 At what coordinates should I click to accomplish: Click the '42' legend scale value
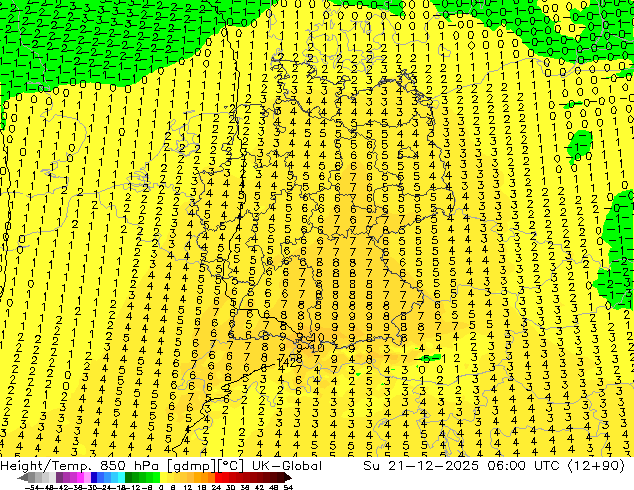click(260, 488)
